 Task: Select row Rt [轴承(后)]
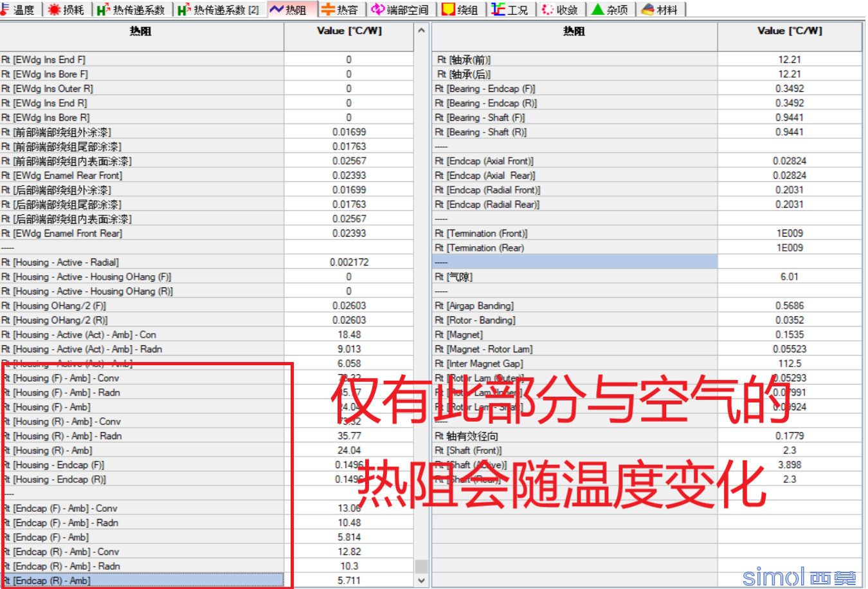click(x=574, y=75)
